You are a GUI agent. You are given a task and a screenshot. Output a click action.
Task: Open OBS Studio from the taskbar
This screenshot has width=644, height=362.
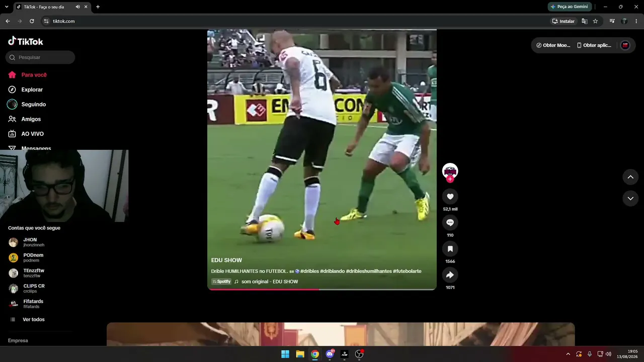click(359, 354)
